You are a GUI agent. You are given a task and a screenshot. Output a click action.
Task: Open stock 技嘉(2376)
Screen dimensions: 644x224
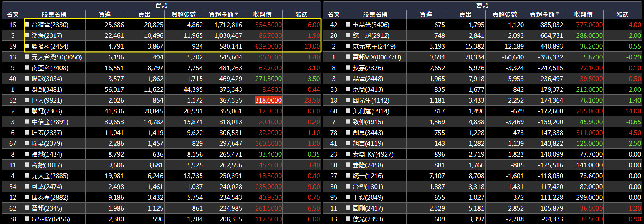pyautogui.click(x=368, y=68)
